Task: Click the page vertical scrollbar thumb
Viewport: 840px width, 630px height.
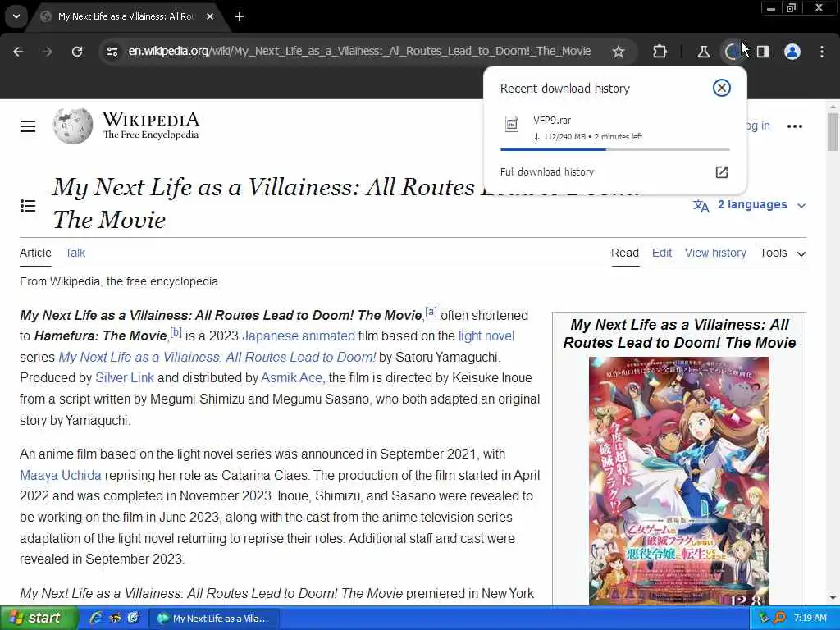Action: (833, 132)
